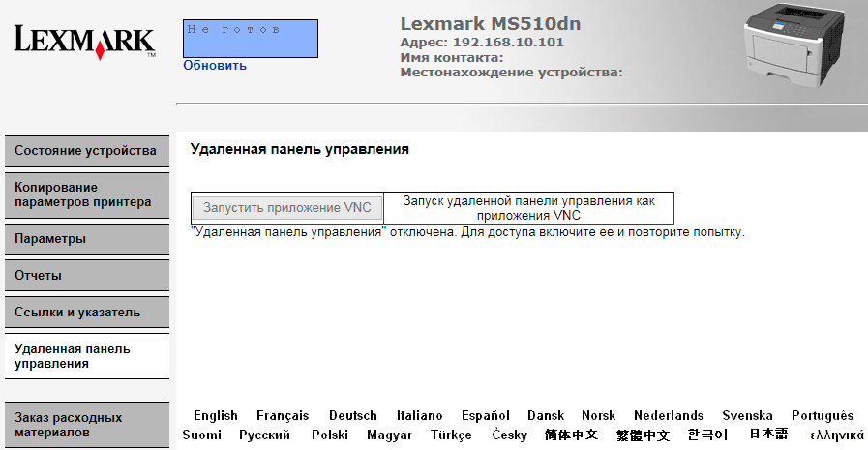Click the Адрес: 192.168.10.101 text

(482, 42)
